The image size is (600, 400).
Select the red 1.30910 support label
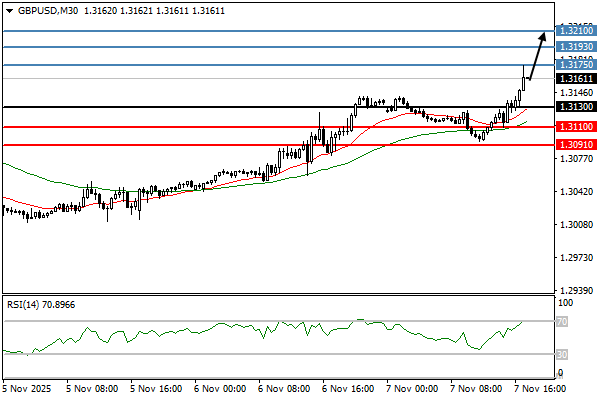pos(575,145)
